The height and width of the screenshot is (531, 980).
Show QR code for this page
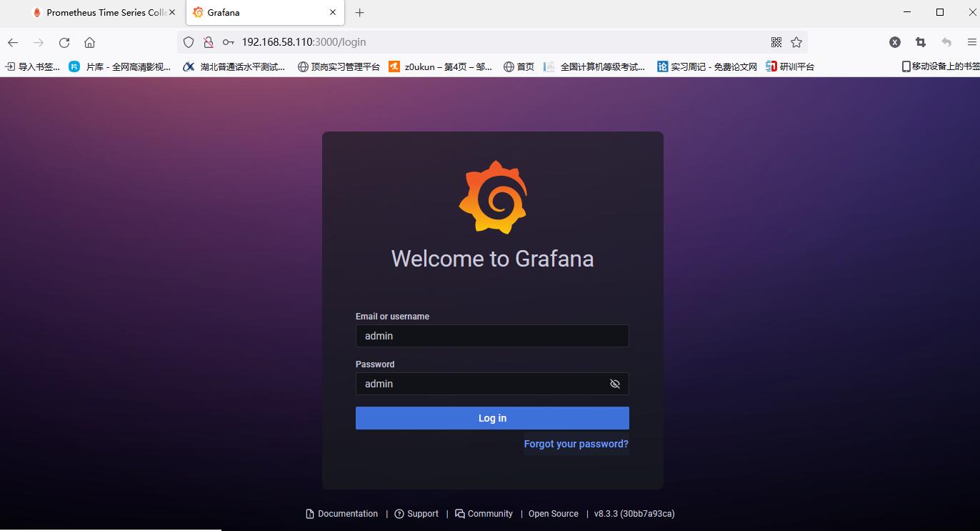pos(776,42)
